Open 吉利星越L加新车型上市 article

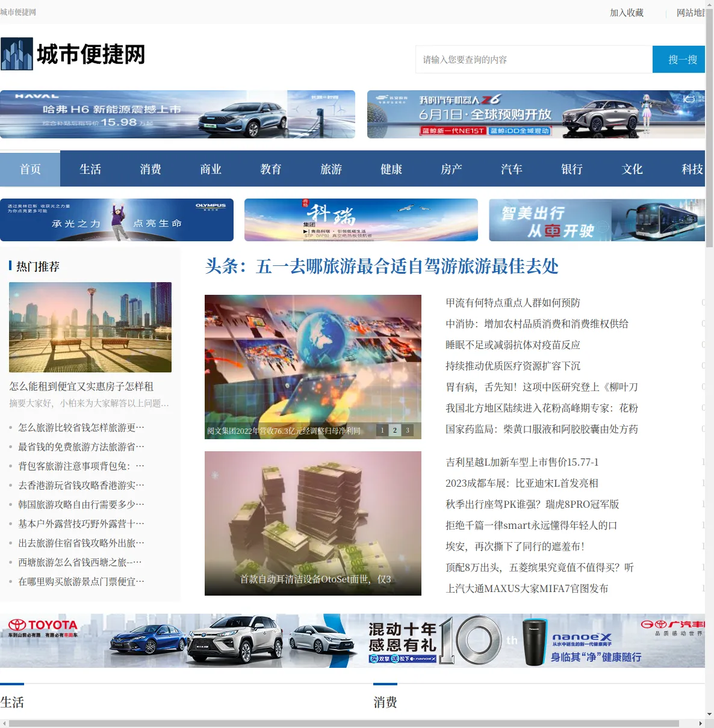(522, 462)
